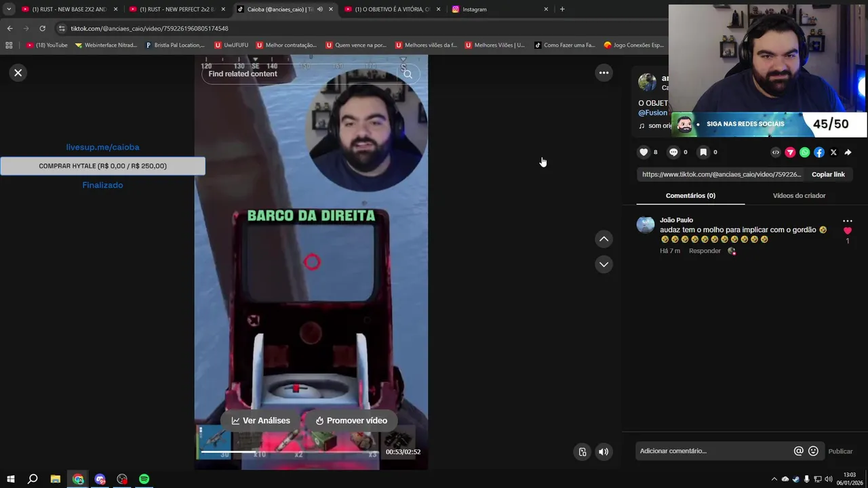Image resolution: width=868 pixels, height=488 pixels.
Task: Open Jogo Conexões Esp... bookmark
Action: click(633, 45)
